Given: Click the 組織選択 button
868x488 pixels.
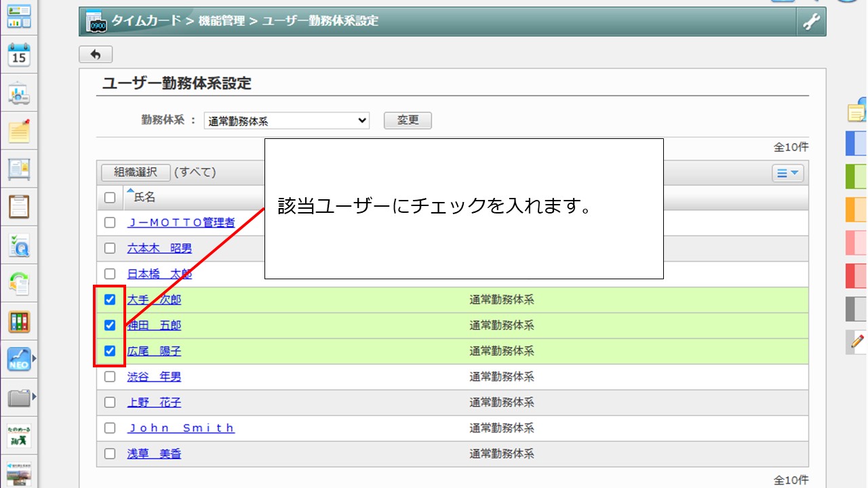Looking at the screenshot, I should point(136,172).
